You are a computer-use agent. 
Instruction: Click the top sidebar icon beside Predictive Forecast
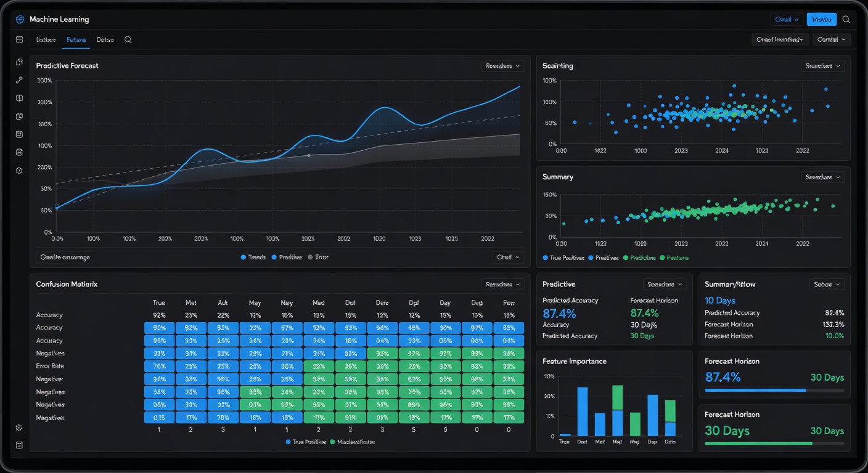point(20,62)
